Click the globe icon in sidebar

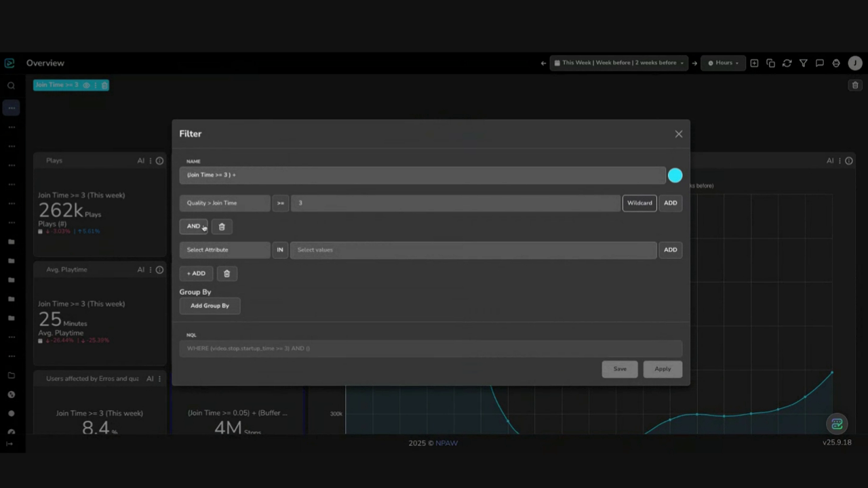tap(11, 394)
